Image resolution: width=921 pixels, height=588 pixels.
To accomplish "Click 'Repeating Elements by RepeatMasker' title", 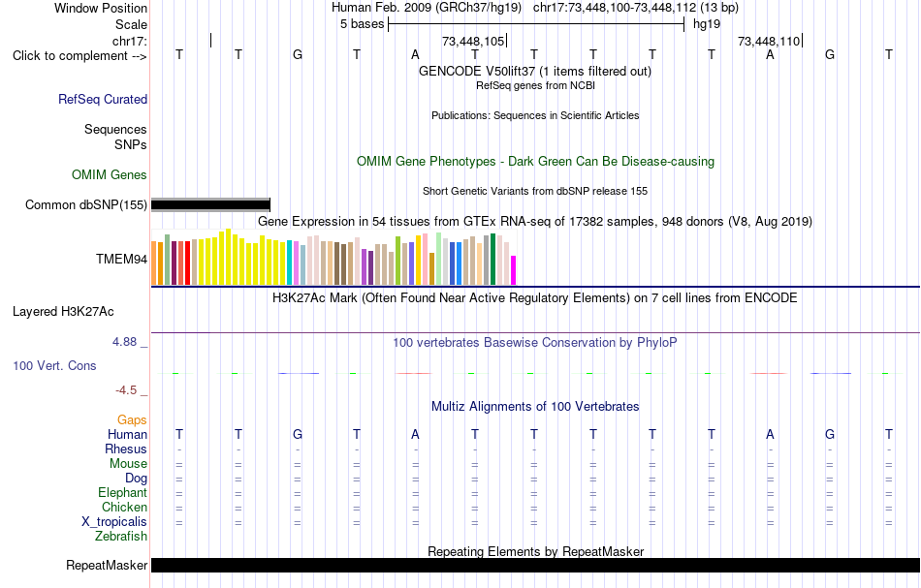I will pos(535,551).
